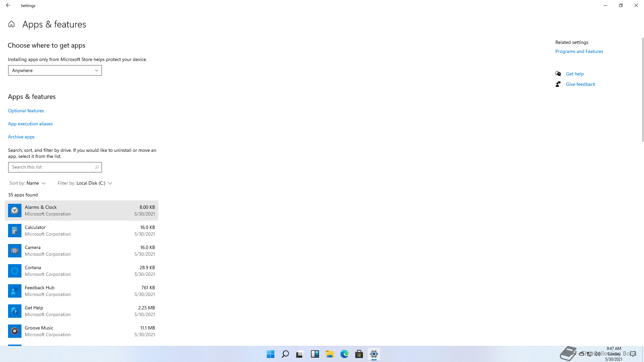This screenshot has height=362, width=644.
Task: Click the 35 apps found text
Action: coord(23,195)
